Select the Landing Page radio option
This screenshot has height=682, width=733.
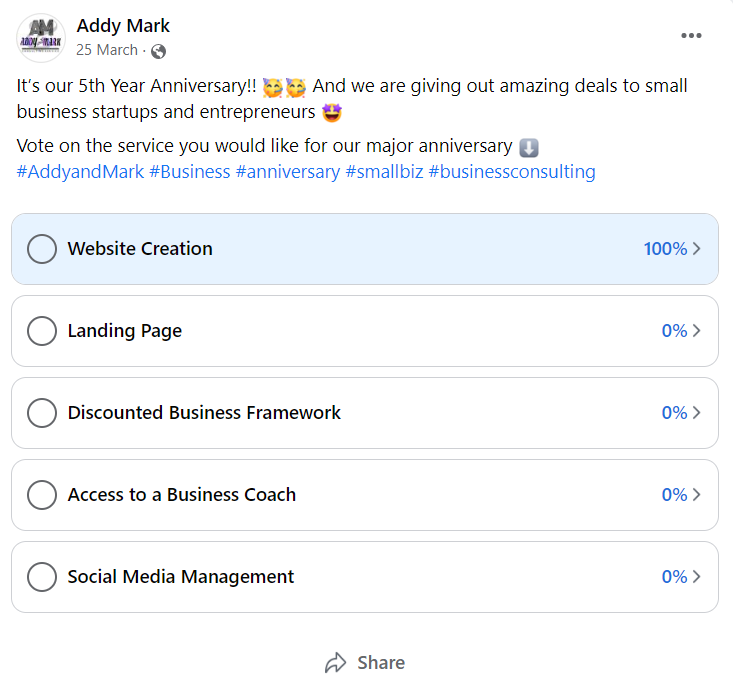coord(42,331)
